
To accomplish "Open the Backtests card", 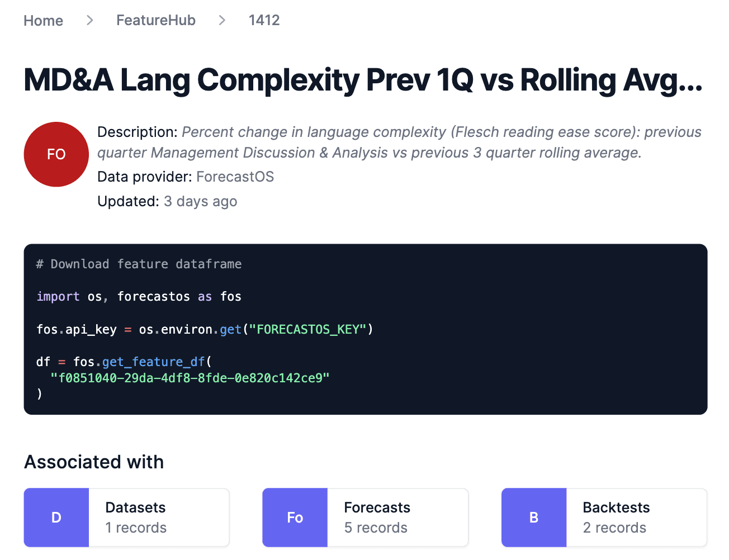I will pyautogui.click(x=604, y=518).
